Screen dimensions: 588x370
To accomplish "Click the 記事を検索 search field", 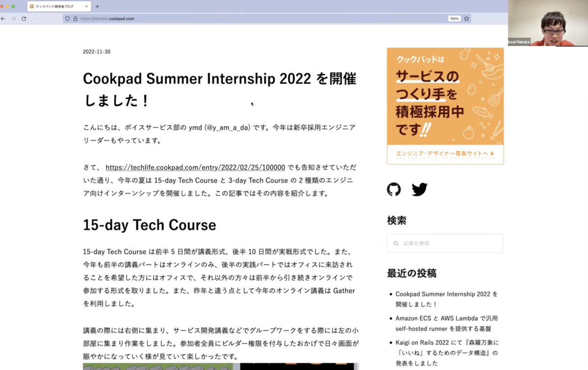I will [x=445, y=244].
